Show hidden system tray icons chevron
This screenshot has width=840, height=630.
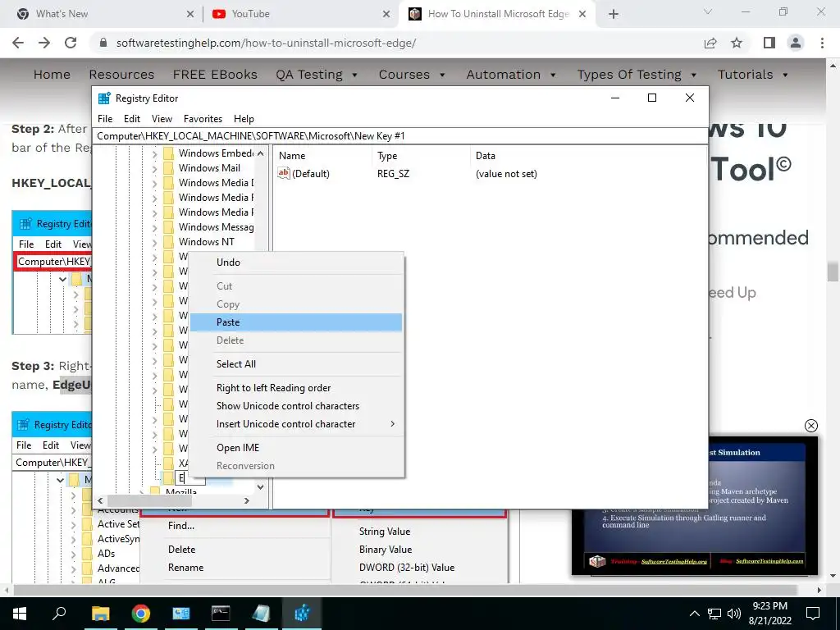click(x=694, y=614)
